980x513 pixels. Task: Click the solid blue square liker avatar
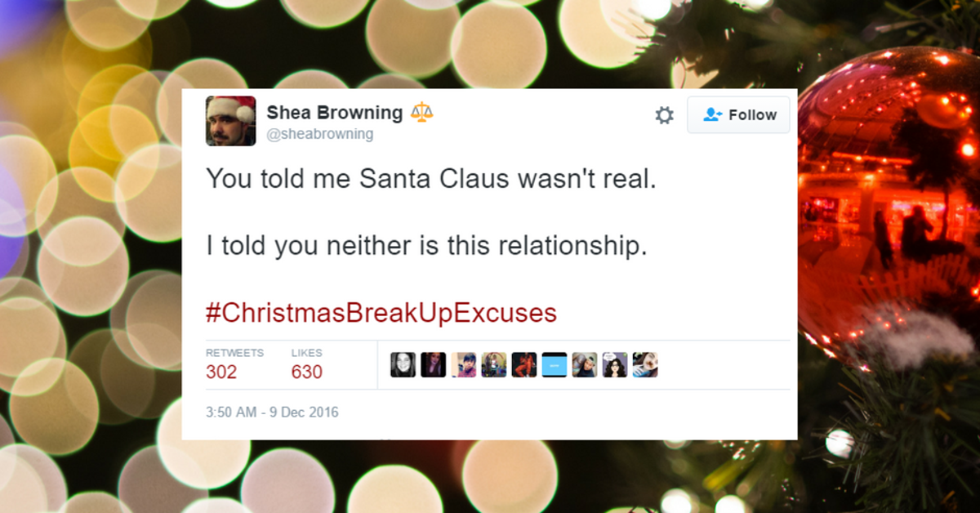pyautogui.click(x=555, y=364)
